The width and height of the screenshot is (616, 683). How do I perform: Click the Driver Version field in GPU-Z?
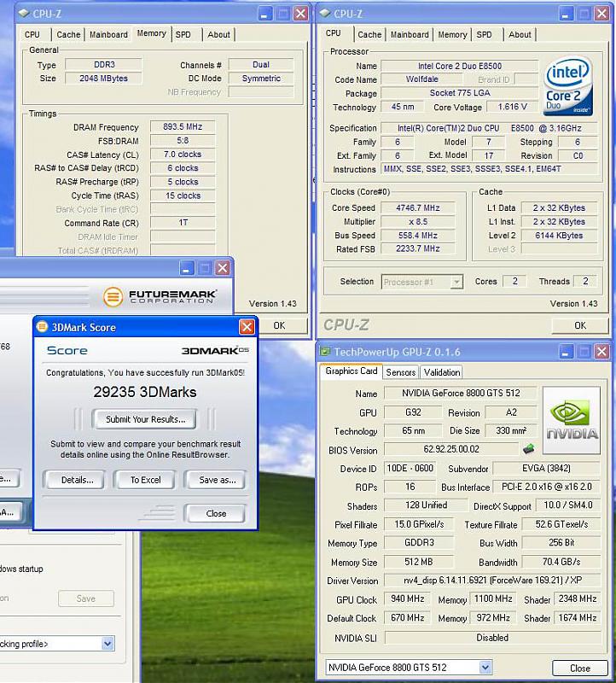[x=492, y=580]
